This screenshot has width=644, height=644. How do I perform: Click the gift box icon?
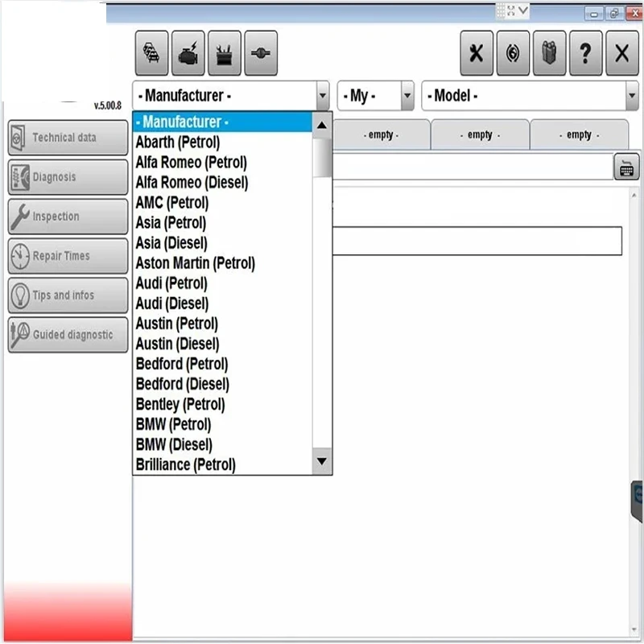pos(550,53)
